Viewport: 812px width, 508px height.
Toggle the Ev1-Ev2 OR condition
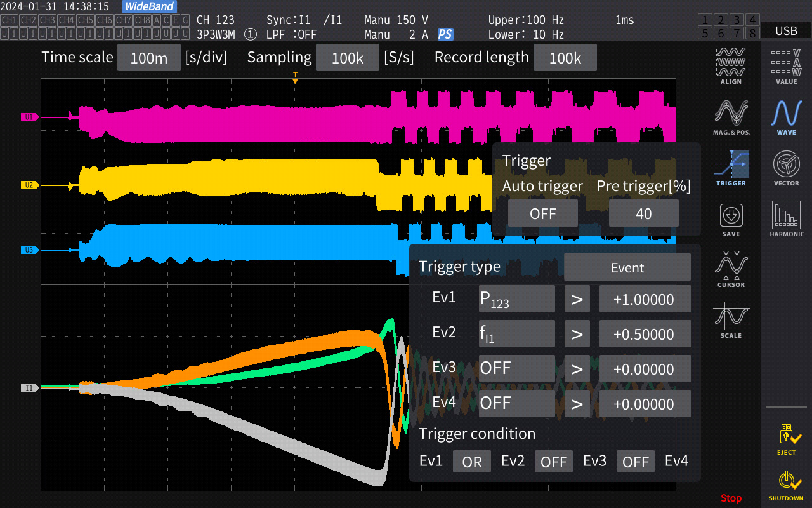(472, 462)
